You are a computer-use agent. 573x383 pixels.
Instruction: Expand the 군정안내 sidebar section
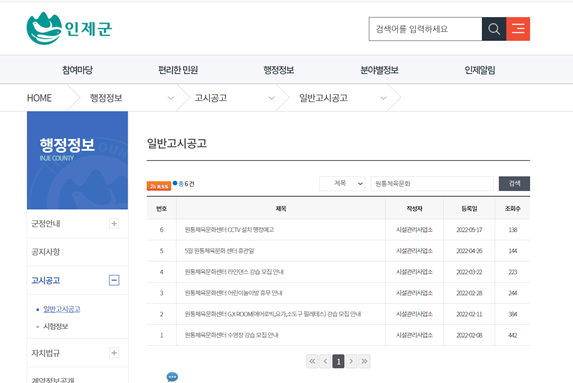[x=114, y=223]
